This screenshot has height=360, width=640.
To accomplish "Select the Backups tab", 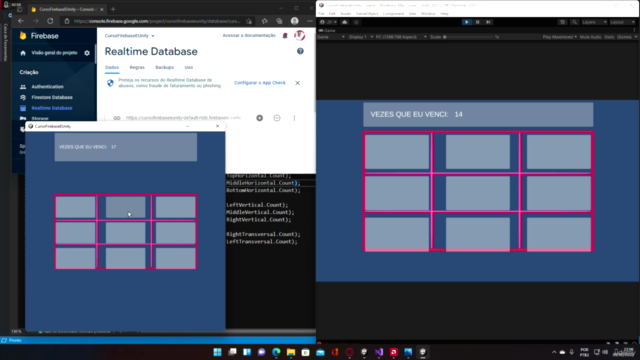I will 164,67.
